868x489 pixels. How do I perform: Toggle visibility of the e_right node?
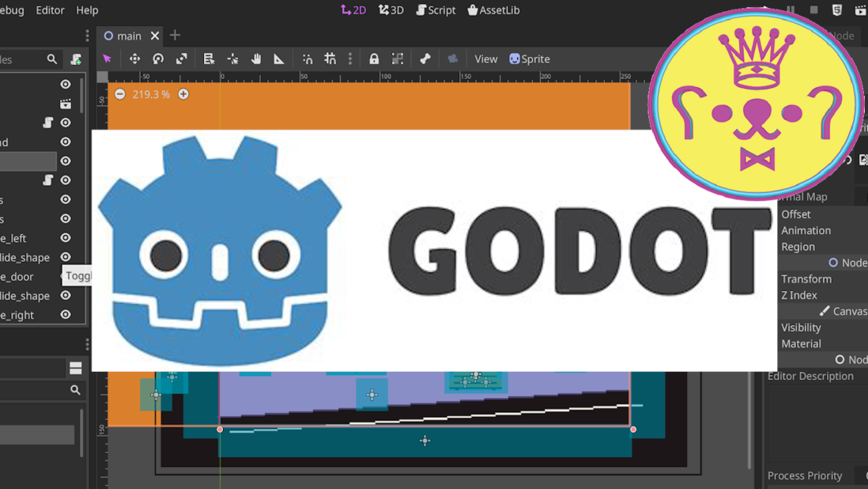coord(66,315)
